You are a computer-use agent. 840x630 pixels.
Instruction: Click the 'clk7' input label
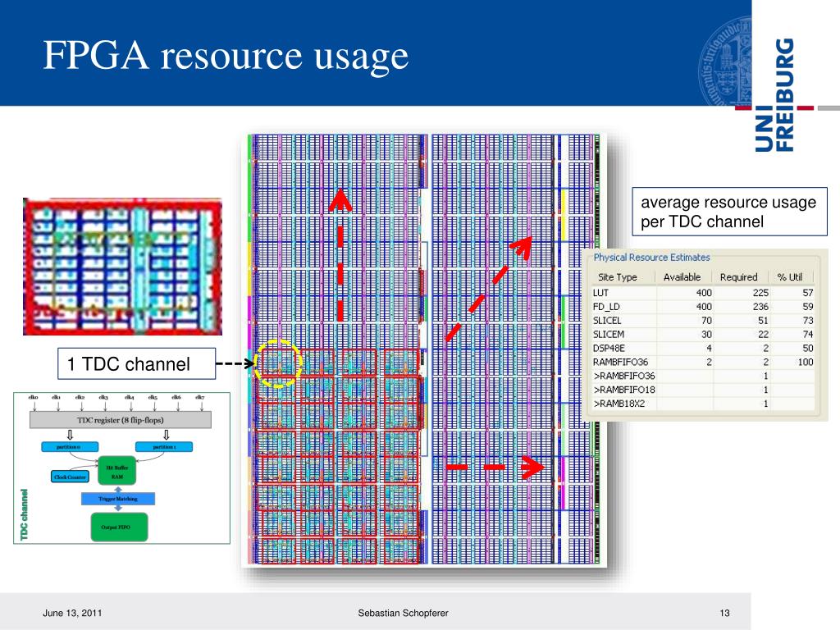[x=200, y=397]
